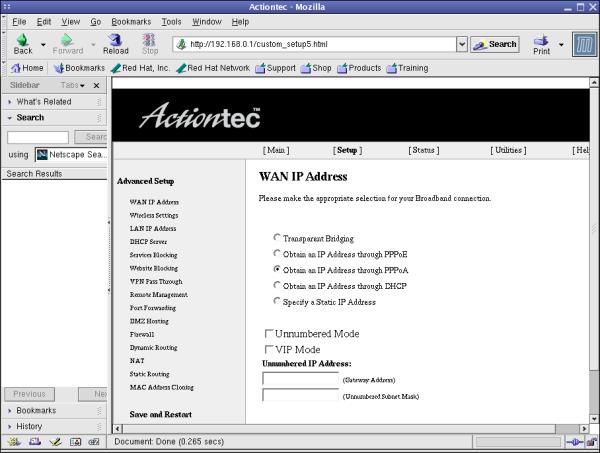Click the Unnumbered Subnet Mask field
600x453 pixels.
(300, 395)
